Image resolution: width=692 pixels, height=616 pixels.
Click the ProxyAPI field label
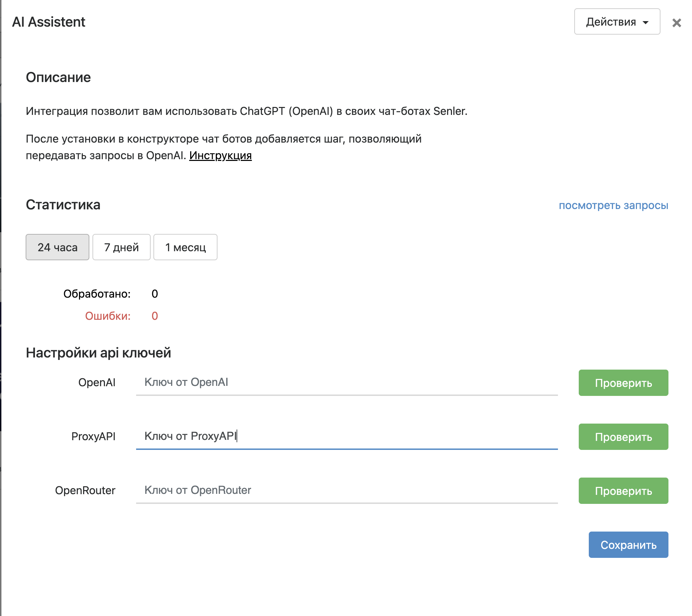[x=93, y=436]
